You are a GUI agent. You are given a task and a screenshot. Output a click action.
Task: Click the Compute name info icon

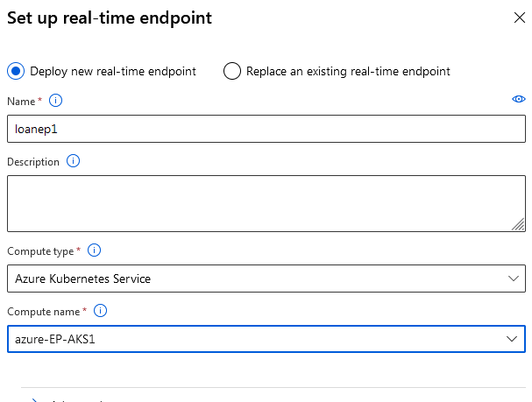click(x=100, y=311)
